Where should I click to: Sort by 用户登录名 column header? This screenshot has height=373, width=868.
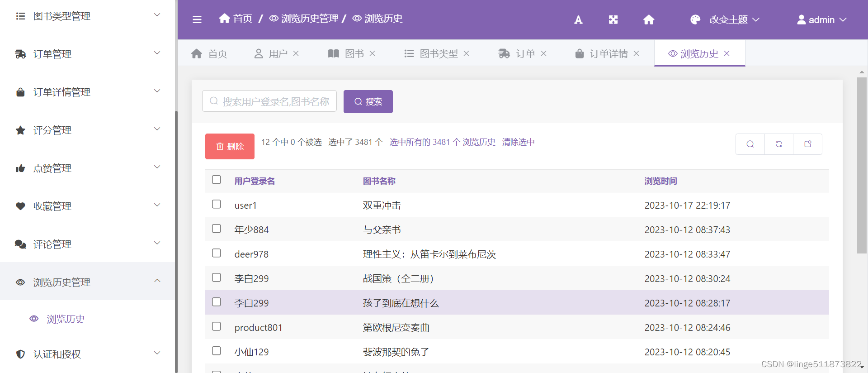click(x=255, y=181)
